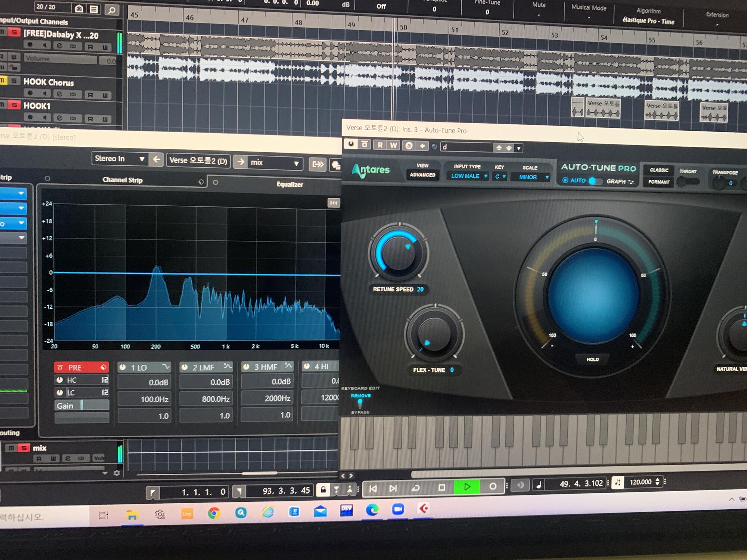The image size is (747, 560).
Task: Enable Write automation W on plugin window
Action: coord(394,145)
